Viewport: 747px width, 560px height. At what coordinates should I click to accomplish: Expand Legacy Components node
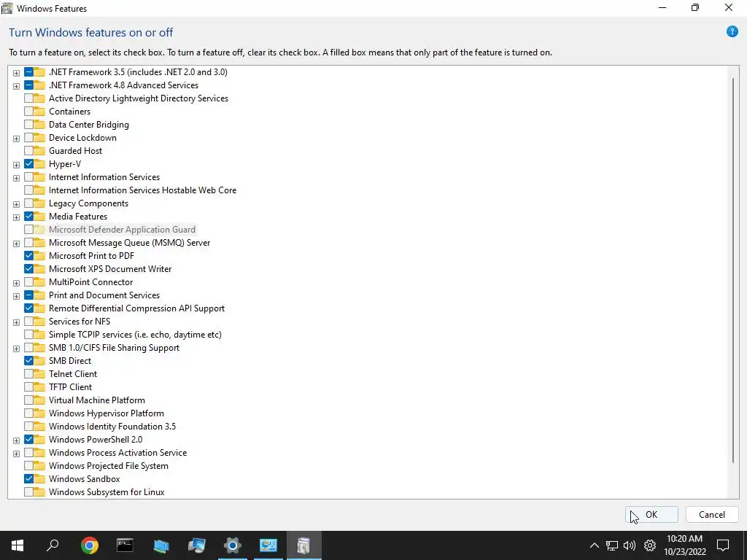click(x=16, y=204)
